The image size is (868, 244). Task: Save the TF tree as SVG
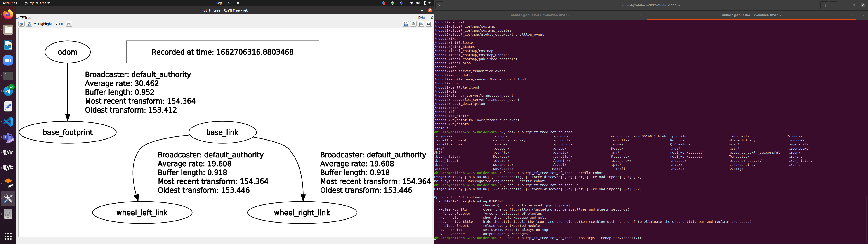point(421,24)
